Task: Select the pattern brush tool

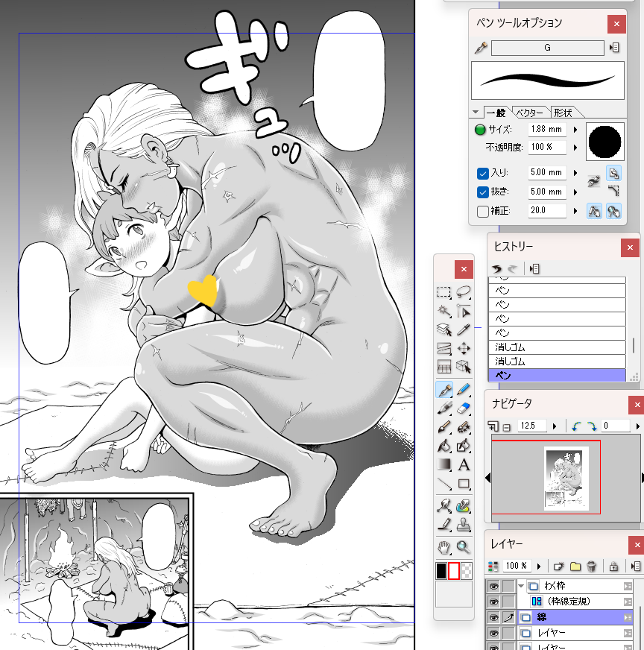Action: coord(464,427)
